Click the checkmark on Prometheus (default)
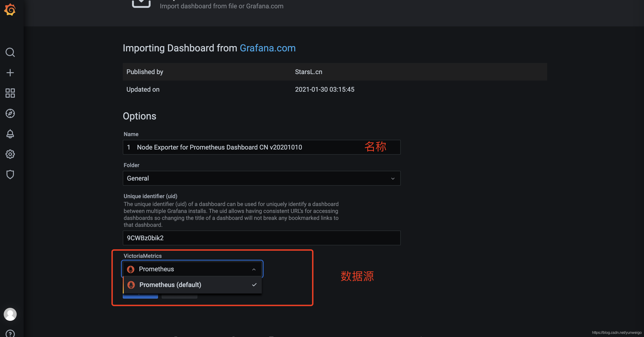 click(254, 285)
